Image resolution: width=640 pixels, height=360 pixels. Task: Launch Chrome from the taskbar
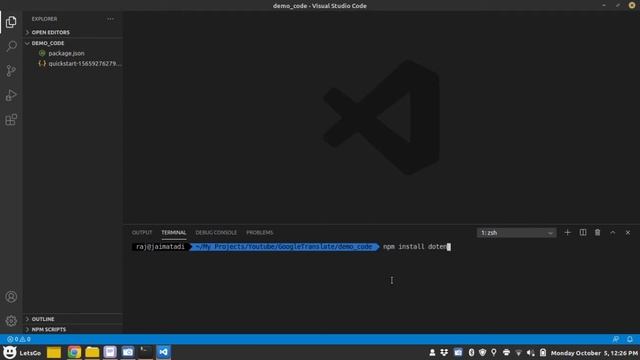[74, 352]
